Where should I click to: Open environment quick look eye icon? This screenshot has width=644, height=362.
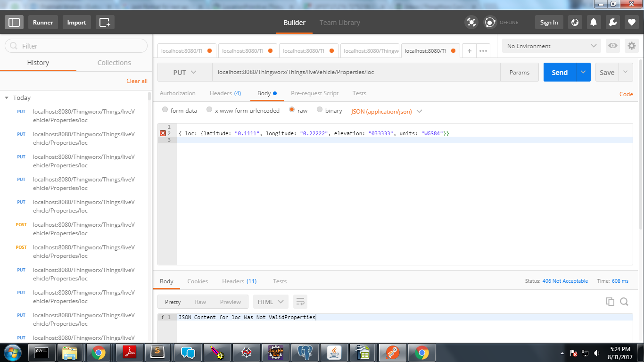[612, 46]
